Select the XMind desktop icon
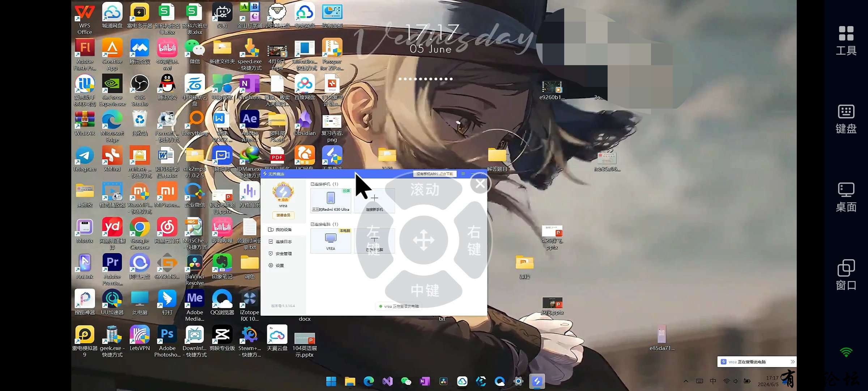 (x=112, y=159)
